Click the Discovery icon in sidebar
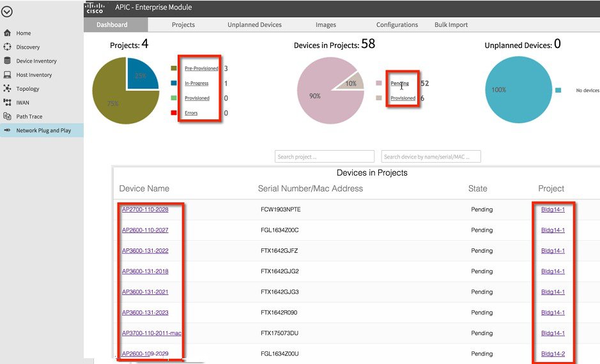This screenshot has height=364, width=600. pyautogui.click(x=7, y=47)
